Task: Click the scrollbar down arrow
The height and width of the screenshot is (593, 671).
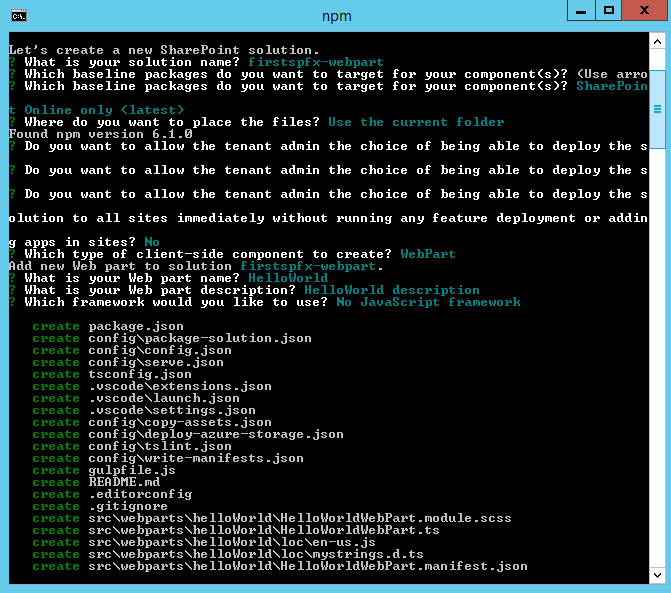Action: coord(657,575)
